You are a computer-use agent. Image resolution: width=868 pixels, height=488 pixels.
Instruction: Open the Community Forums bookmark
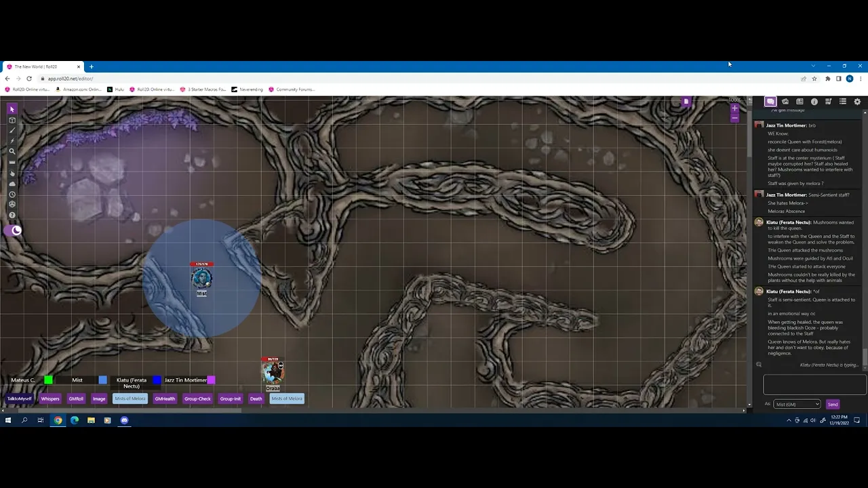[x=292, y=89]
